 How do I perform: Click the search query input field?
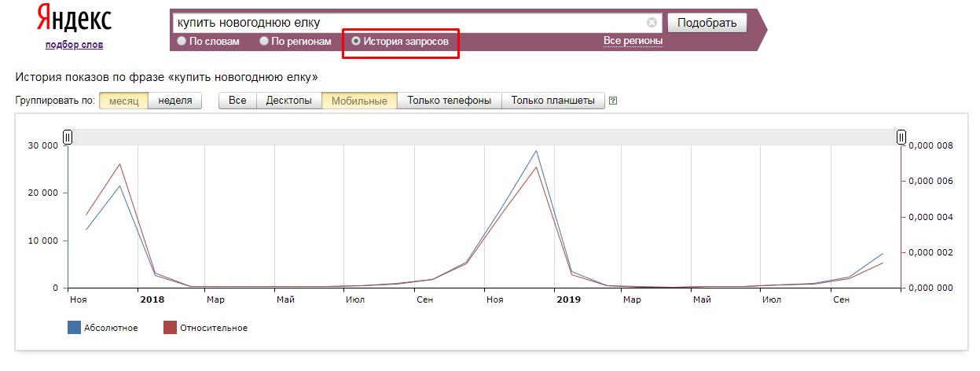(x=409, y=23)
